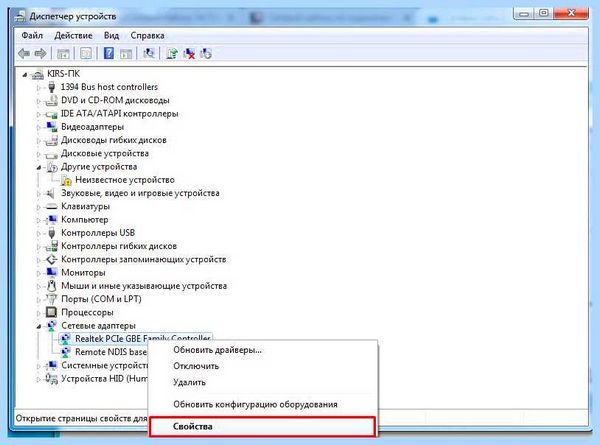
Task: Select the Процессоры row text
Action: [87, 312]
